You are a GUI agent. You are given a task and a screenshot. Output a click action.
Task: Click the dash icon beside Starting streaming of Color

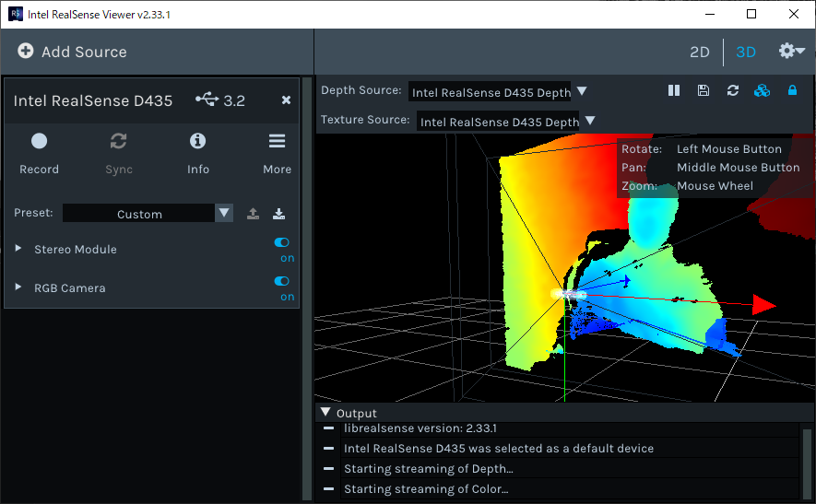328,489
